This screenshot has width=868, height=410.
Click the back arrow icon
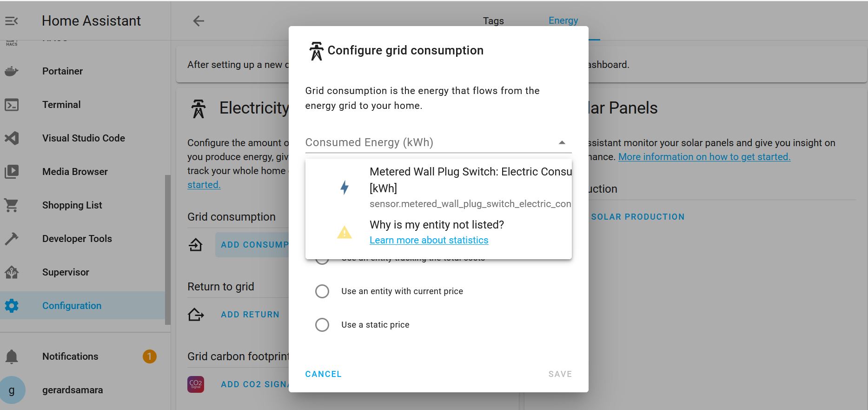(199, 21)
